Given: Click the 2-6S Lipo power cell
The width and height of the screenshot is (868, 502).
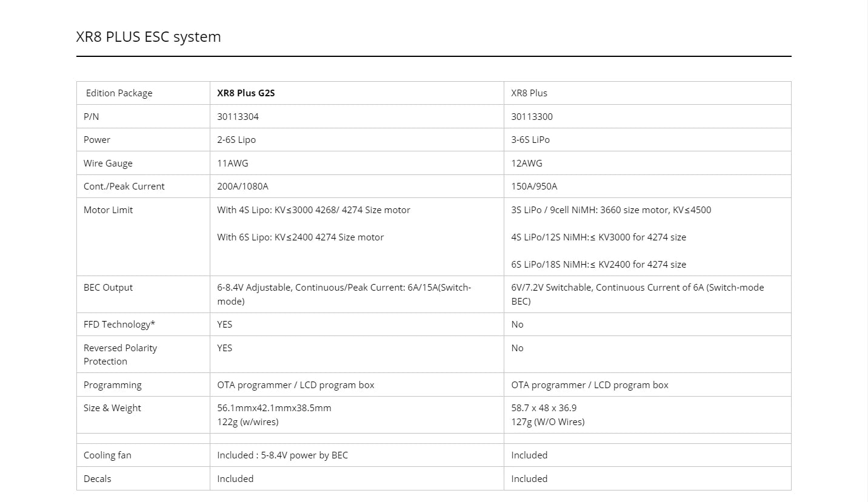Looking at the screenshot, I should pyautogui.click(x=236, y=140).
